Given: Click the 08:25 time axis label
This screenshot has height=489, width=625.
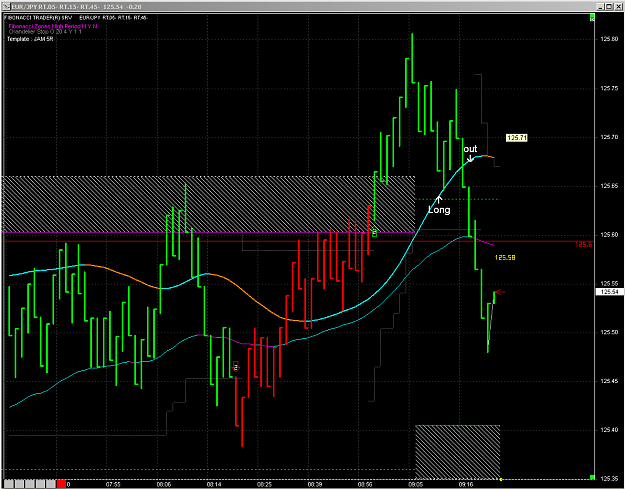Looking at the screenshot, I should tap(264, 485).
